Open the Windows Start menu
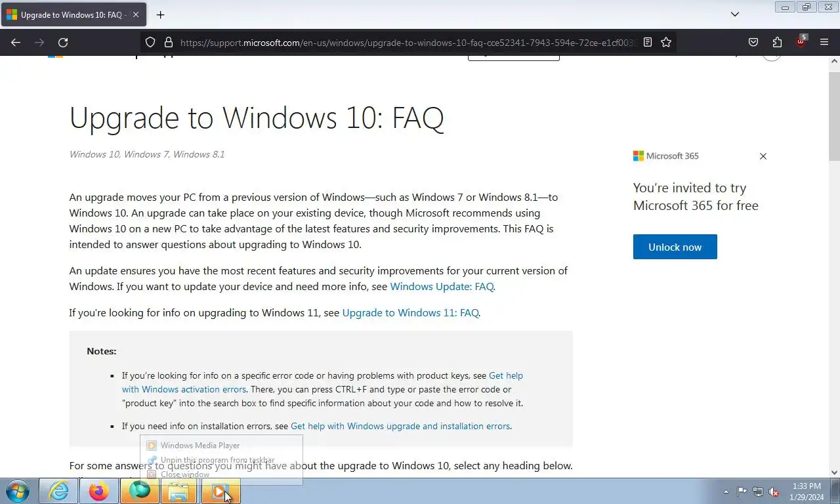840x504 pixels. click(18, 491)
